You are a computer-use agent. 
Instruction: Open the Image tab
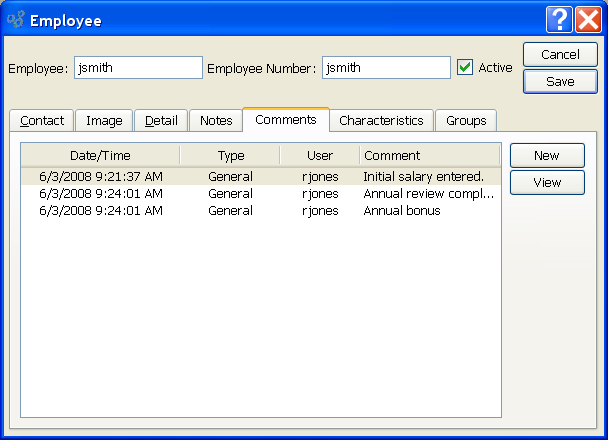click(104, 121)
